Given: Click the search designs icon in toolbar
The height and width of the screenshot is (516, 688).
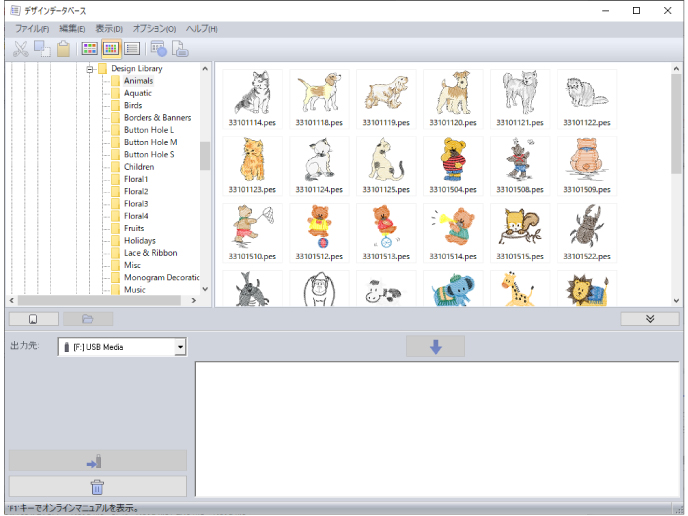Looking at the screenshot, I should 158,49.
